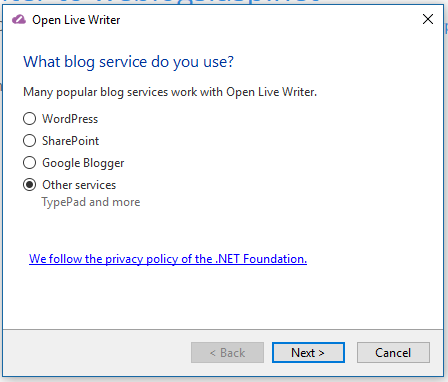This screenshot has width=448, height=382.
Task: Cancel the blog setup wizard
Action: click(x=393, y=352)
